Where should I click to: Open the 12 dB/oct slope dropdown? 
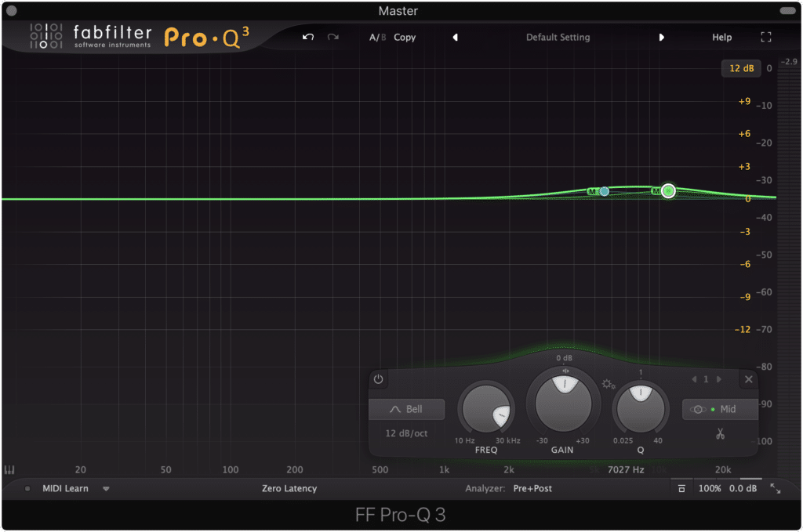coord(406,433)
